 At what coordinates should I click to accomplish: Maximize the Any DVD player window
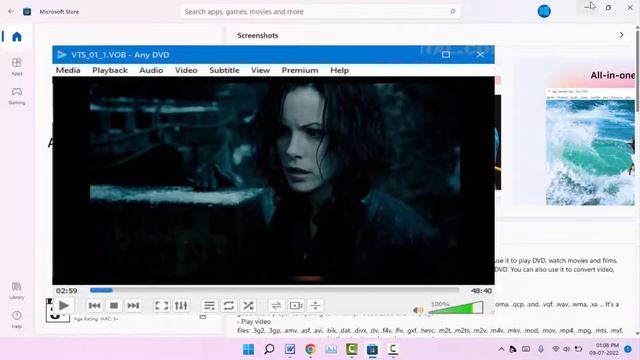pyautogui.click(x=446, y=54)
